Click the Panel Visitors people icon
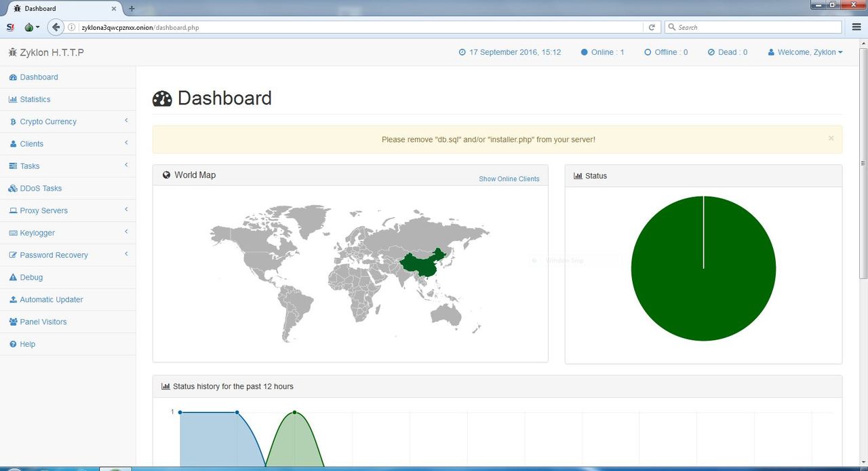 pos(13,322)
